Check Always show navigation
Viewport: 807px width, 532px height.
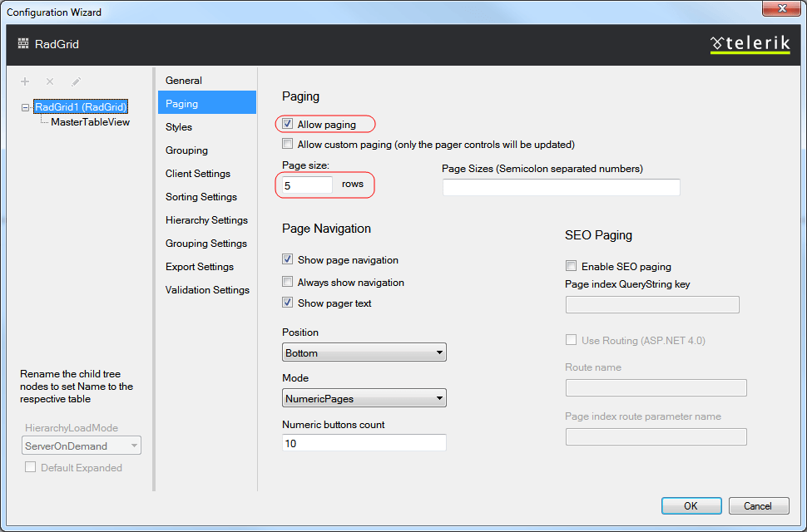(x=287, y=282)
